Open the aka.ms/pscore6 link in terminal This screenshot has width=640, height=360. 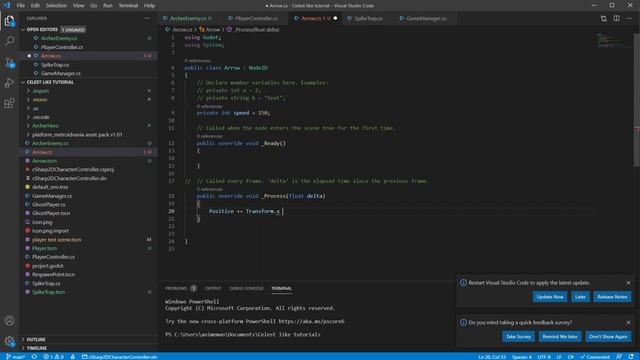311,321
